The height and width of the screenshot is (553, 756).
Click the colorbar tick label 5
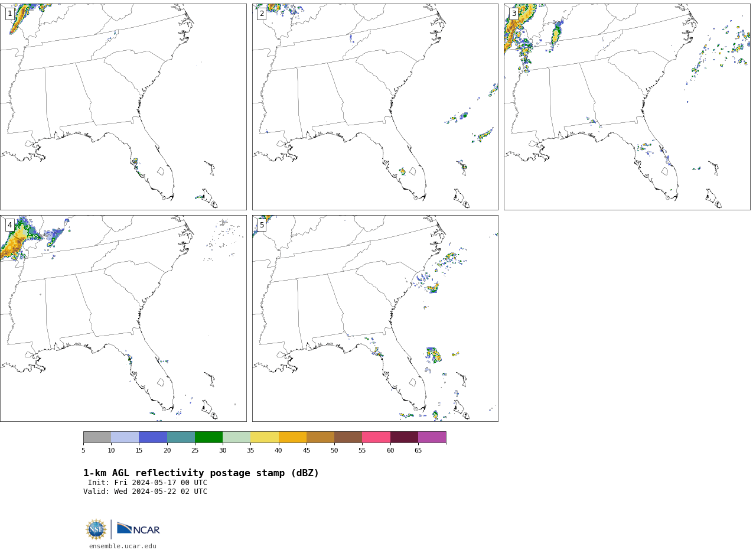83,450
